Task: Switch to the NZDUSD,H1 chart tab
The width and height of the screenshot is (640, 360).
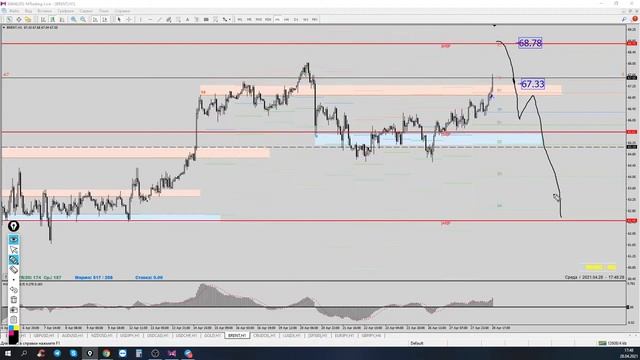Action: tap(101, 336)
